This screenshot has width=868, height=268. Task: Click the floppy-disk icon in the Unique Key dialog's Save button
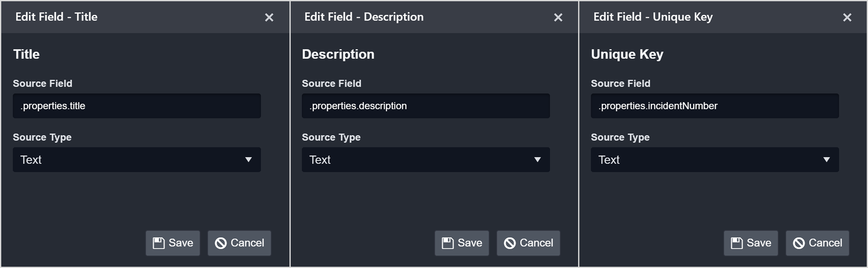click(737, 243)
